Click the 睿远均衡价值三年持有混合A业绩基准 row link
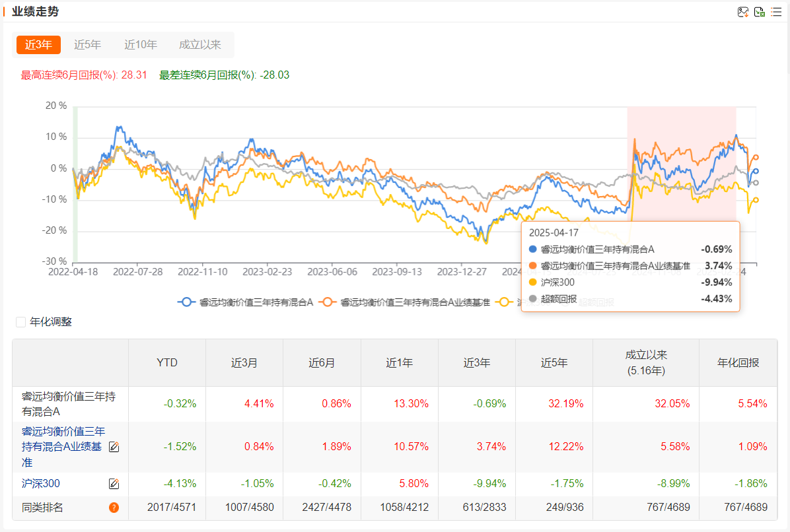Image resolution: width=790 pixels, height=532 pixels. coord(63,447)
